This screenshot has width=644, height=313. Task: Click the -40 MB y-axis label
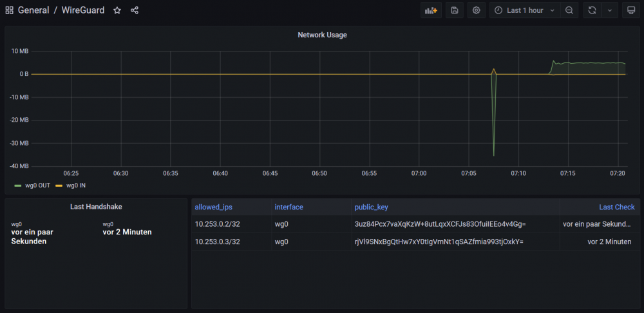click(x=20, y=166)
